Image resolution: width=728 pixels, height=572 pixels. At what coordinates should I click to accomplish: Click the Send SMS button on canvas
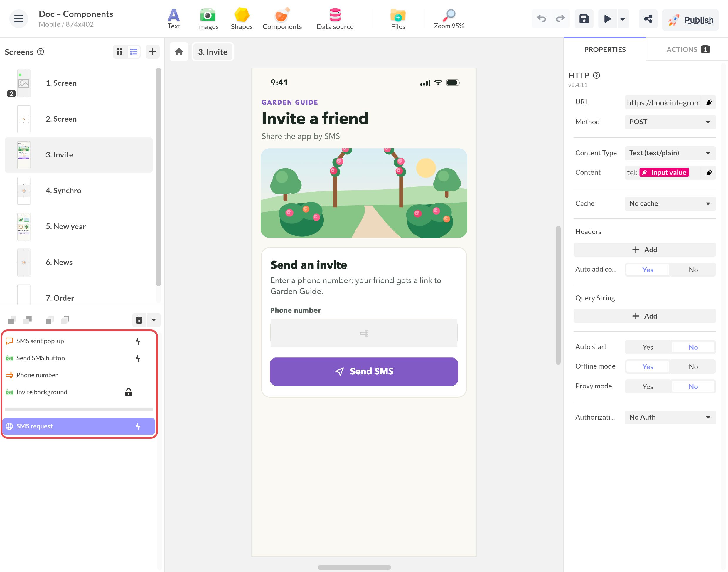[x=364, y=371]
